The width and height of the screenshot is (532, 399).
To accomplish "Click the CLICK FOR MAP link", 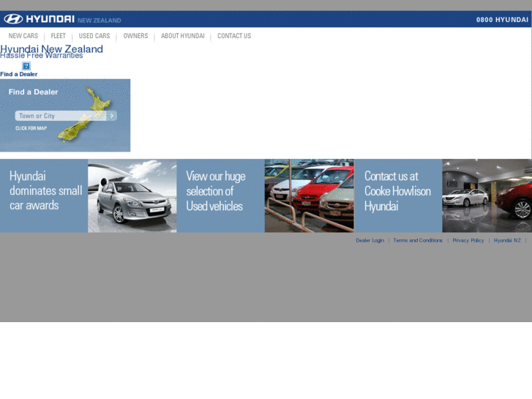I will tap(31, 128).
